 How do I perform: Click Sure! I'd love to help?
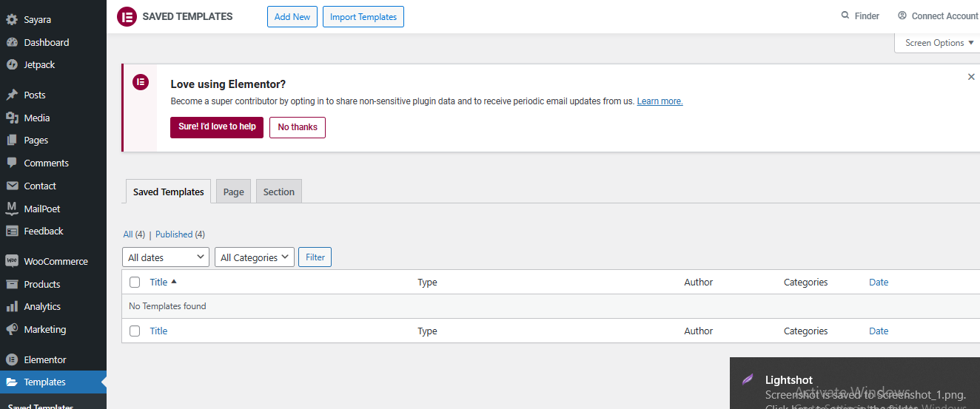point(217,127)
